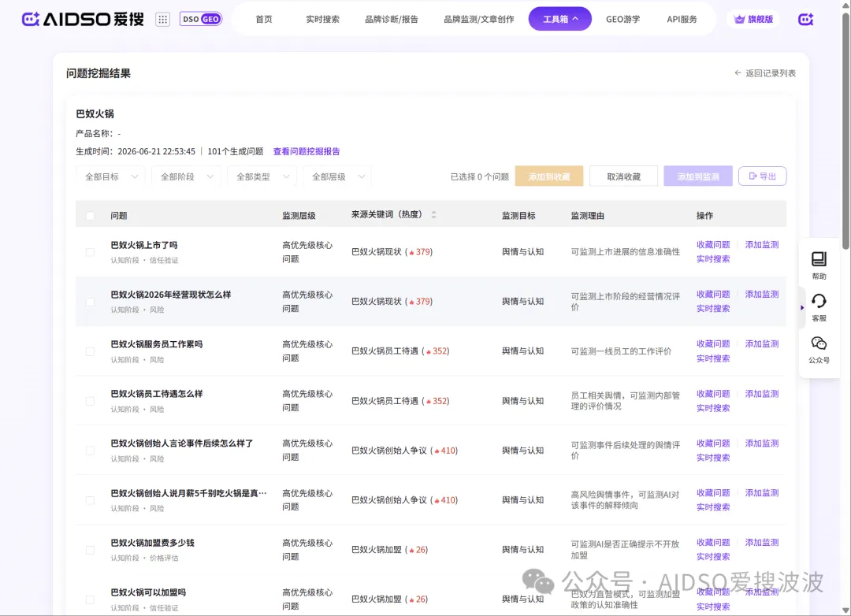The image size is (851, 616).
Task: Check the 巴奴火锅加盟费多少钱 row
Action: pos(90,550)
